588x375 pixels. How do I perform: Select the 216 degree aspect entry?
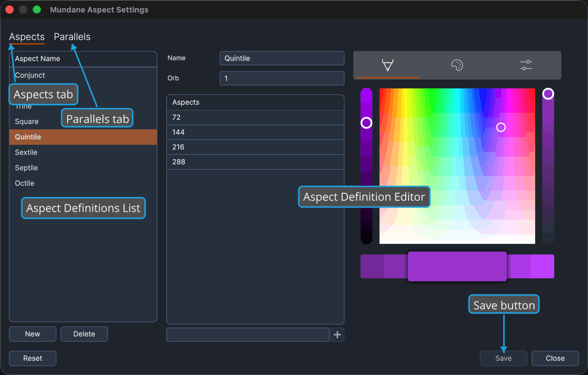click(x=255, y=147)
